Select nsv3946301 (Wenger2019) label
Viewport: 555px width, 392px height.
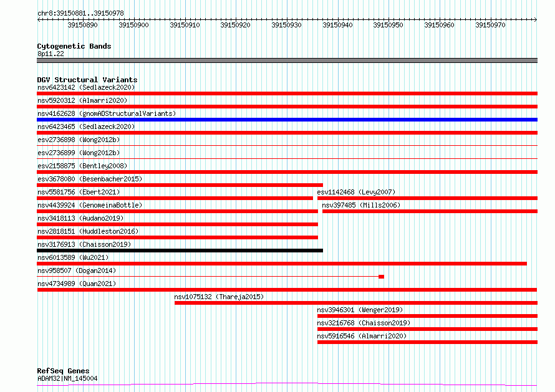(360, 310)
